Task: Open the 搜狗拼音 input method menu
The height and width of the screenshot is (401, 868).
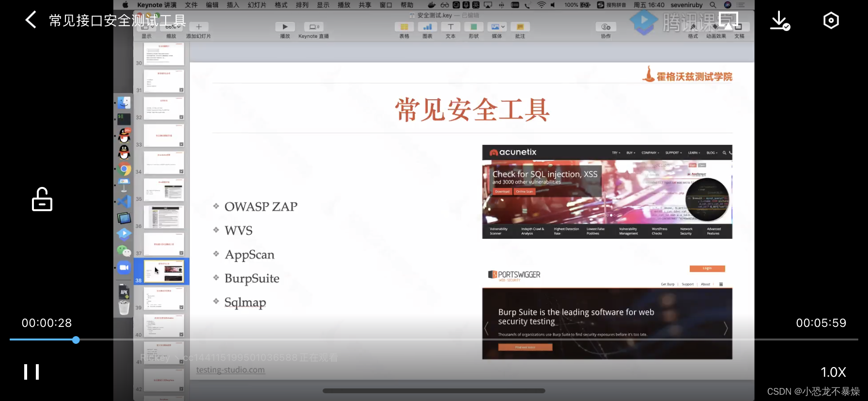Action: (x=611, y=5)
